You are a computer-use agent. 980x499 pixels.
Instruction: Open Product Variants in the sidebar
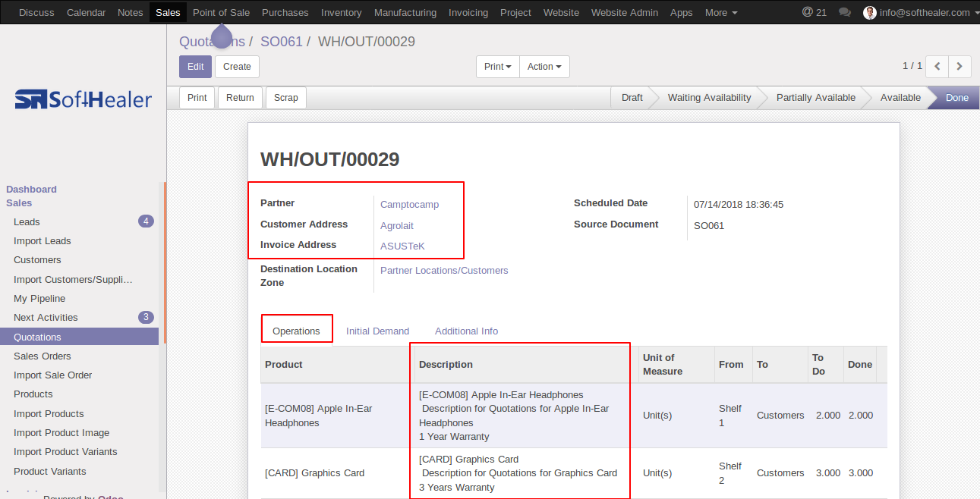click(80, 472)
